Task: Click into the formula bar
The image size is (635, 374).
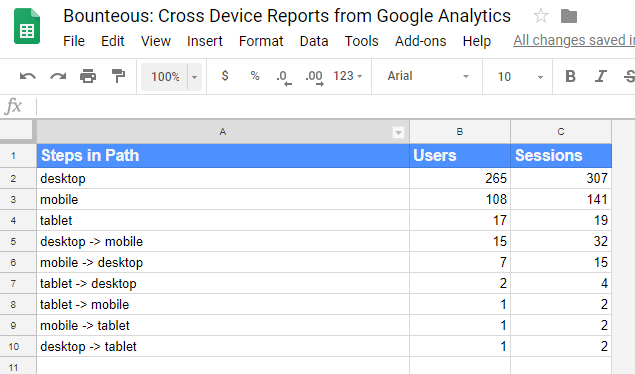Action: click(x=335, y=106)
